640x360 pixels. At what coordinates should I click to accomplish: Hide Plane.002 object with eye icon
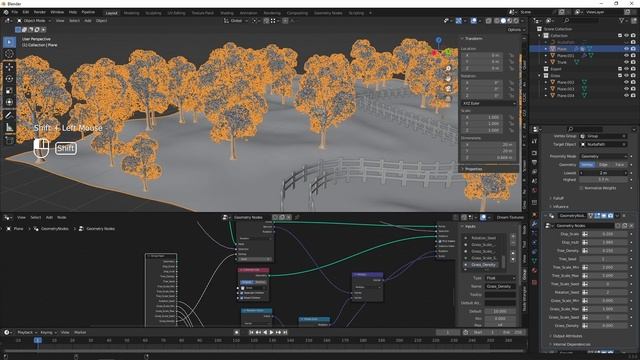tap(627, 82)
